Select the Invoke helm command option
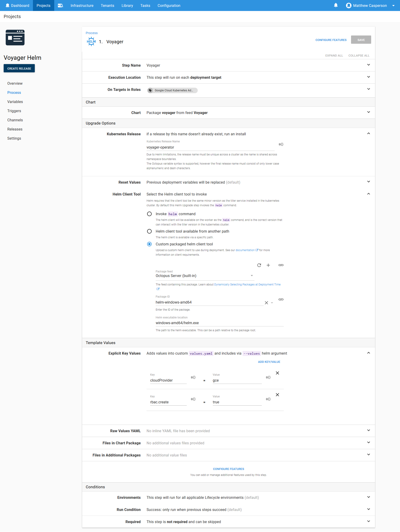Image resolution: width=400 pixels, height=532 pixels. pos(149,214)
